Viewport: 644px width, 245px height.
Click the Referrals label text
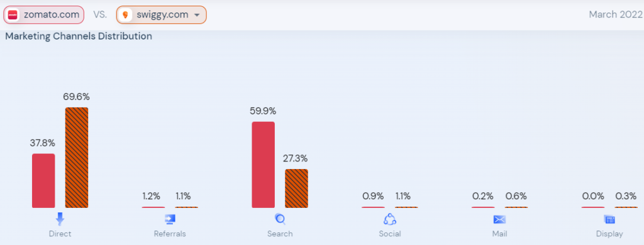coord(170,234)
